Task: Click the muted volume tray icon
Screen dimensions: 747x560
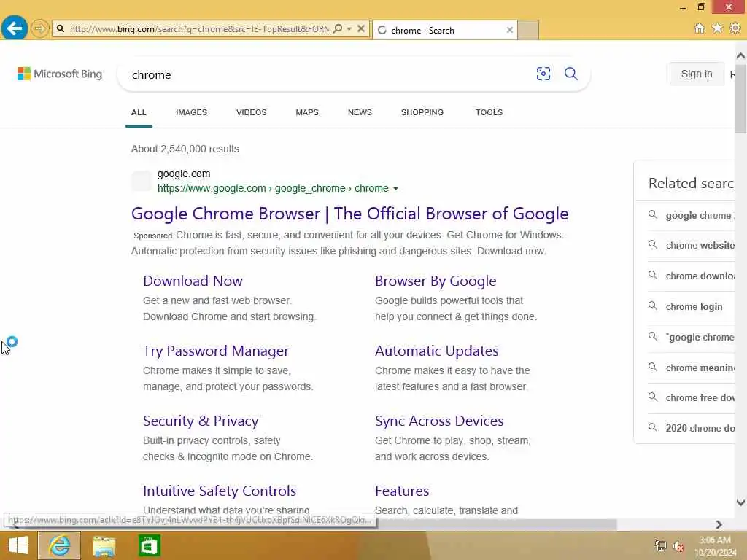Action: click(x=678, y=546)
